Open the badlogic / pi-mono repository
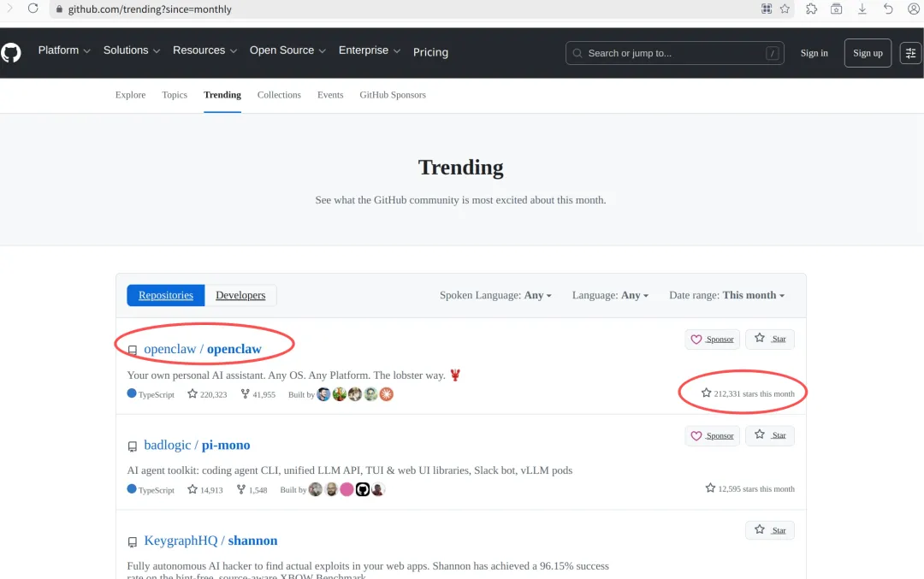 [197, 446]
